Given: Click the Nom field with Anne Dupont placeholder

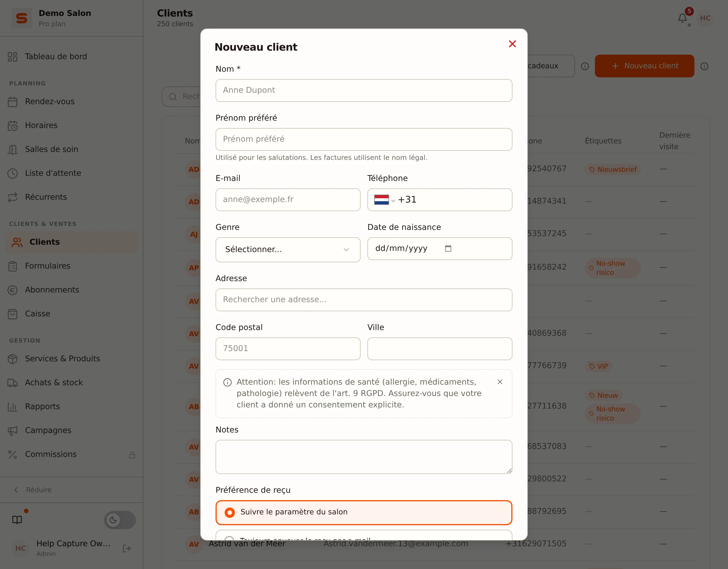Looking at the screenshot, I should coord(364,90).
